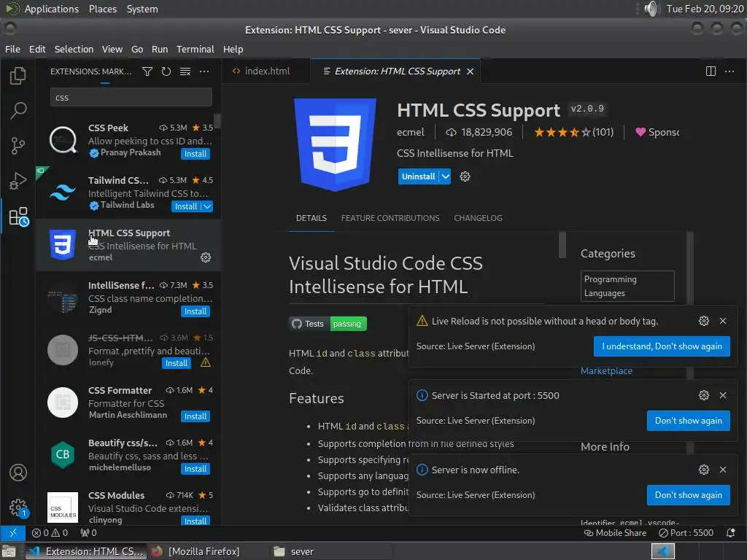Filter extensions with the funnel icon
The width and height of the screenshot is (747, 560).
147,71
